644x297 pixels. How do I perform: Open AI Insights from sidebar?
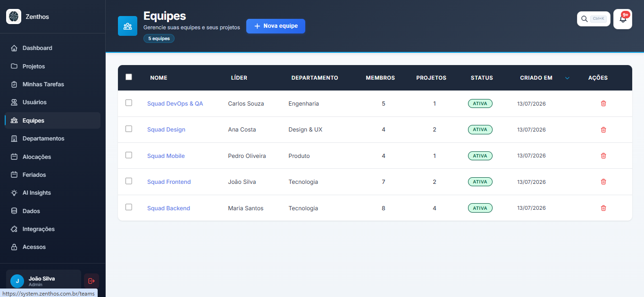pos(52,193)
